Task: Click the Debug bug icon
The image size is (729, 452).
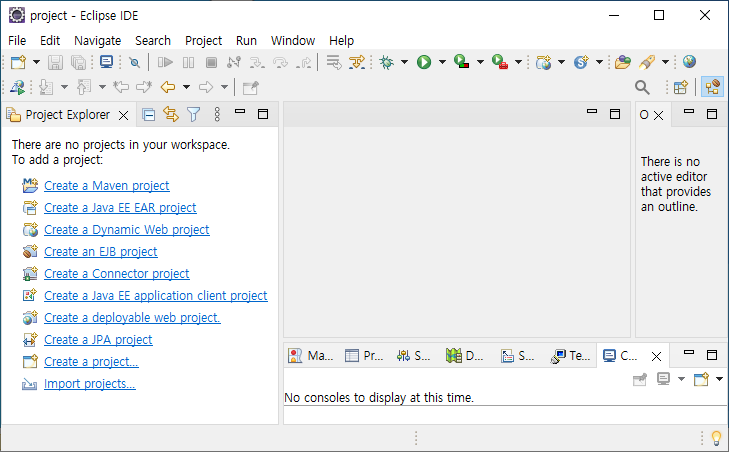Action: click(386, 62)
